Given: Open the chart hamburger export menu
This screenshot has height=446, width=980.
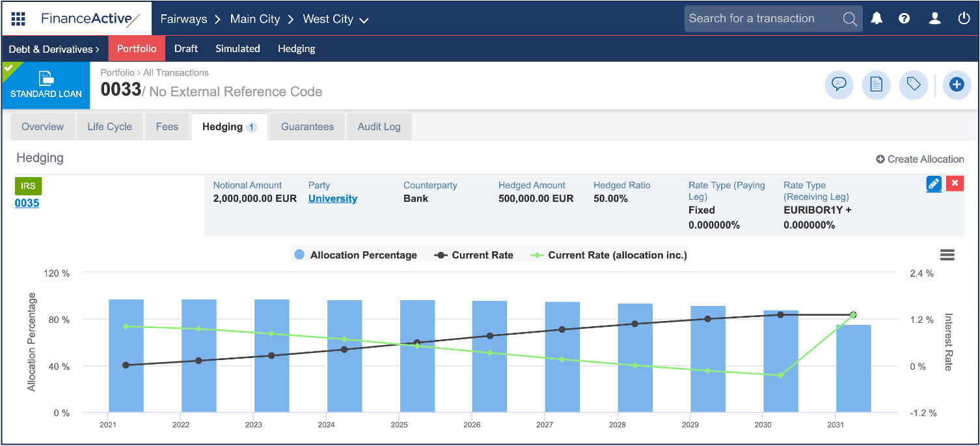Looking at the screenshot, I should (947, 255).
